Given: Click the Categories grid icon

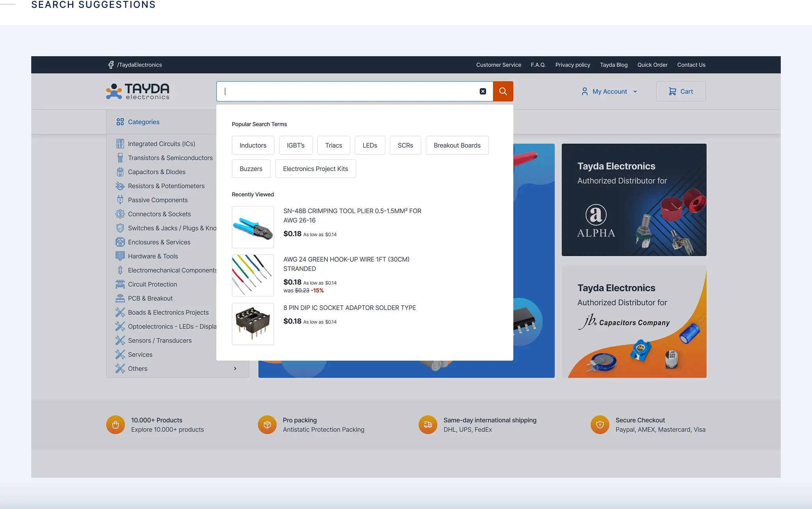Looking at the screenshot, I should [x=120, y=122].
